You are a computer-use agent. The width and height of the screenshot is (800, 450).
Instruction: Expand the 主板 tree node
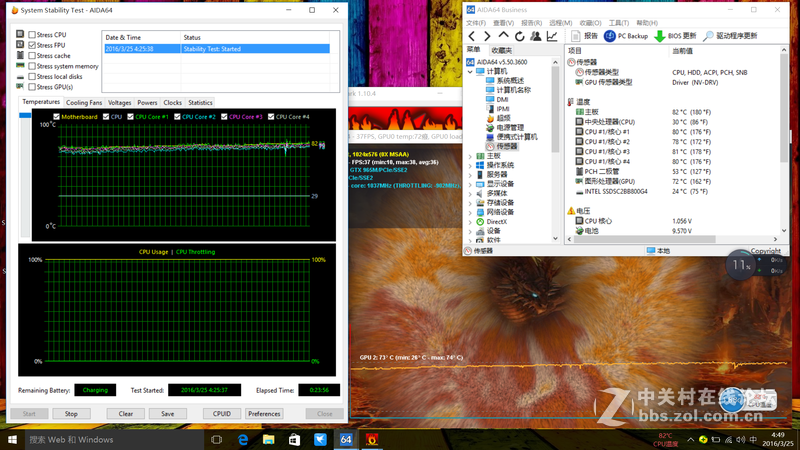[471, 156]
